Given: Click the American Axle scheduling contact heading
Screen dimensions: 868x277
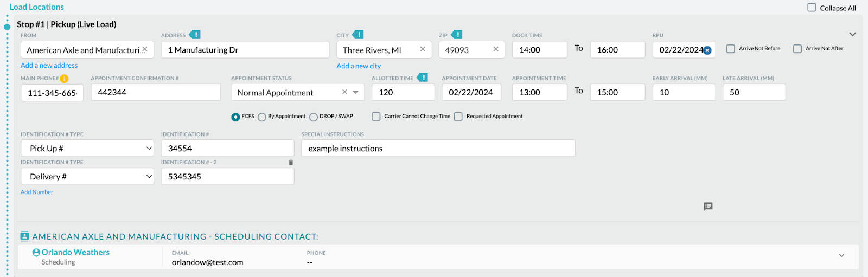Looking at the screenshot, I should pos(175,237).
